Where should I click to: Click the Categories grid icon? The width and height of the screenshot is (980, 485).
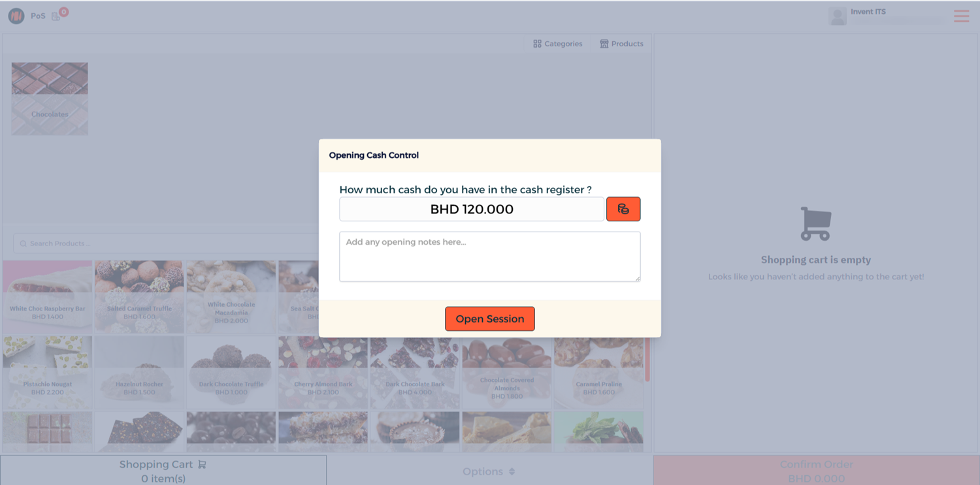tap(537, 44)
